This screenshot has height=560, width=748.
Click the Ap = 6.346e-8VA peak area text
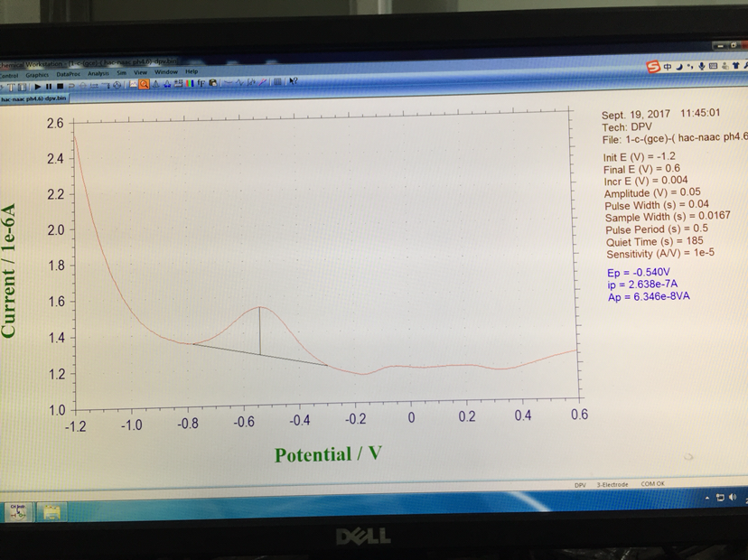(649, 296)
